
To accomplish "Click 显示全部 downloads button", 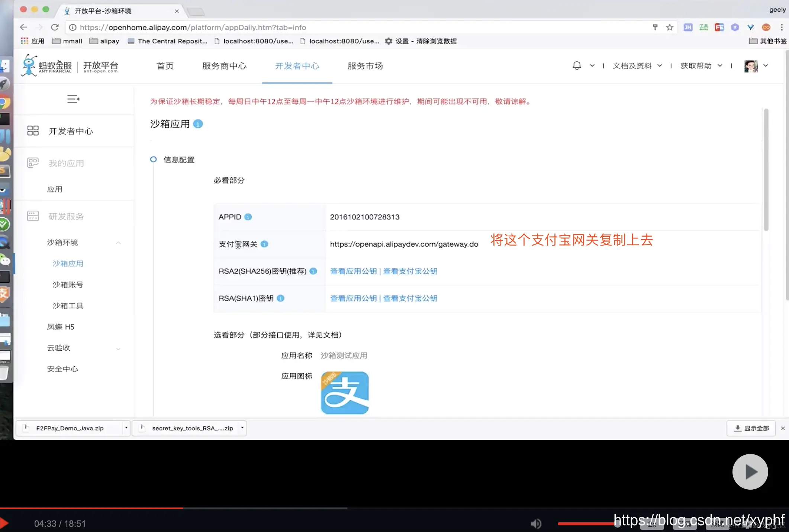I will click(x=751, y=428).
